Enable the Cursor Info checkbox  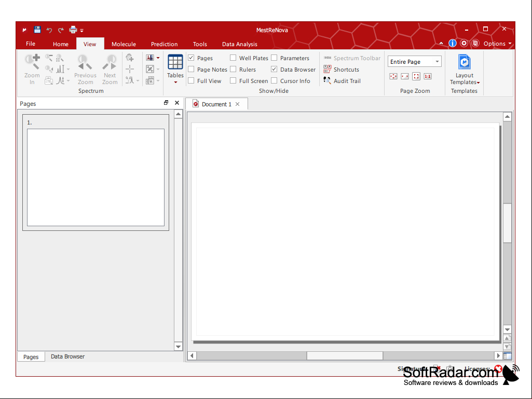[274, 81]
